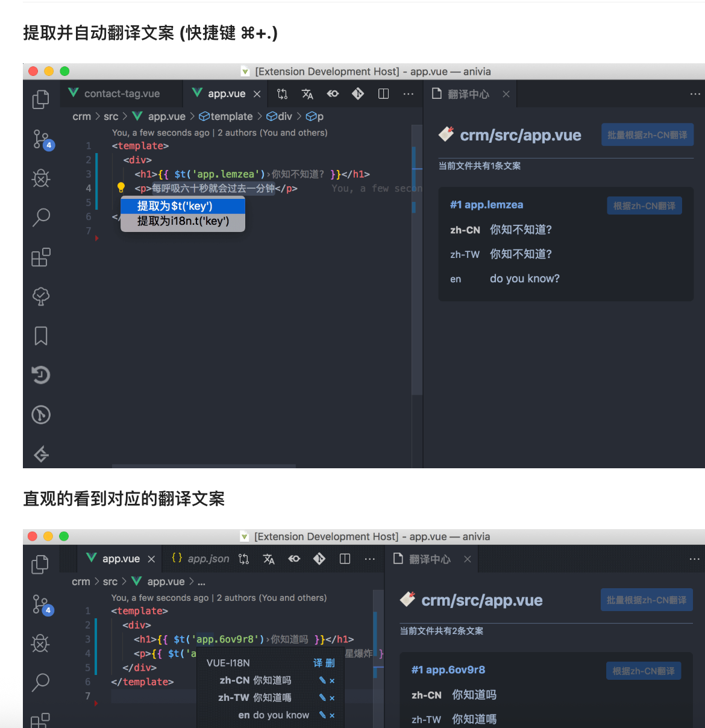Toggle the file blame eye icon in upper toolbar
The width and height of the screenshot is (705, 728).
click(333, 94)
